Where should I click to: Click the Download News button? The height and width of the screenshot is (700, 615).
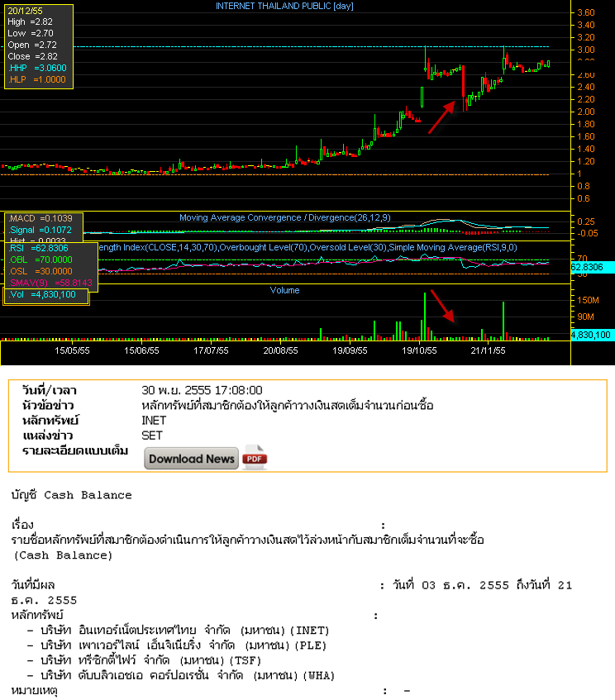pos(191,459)
